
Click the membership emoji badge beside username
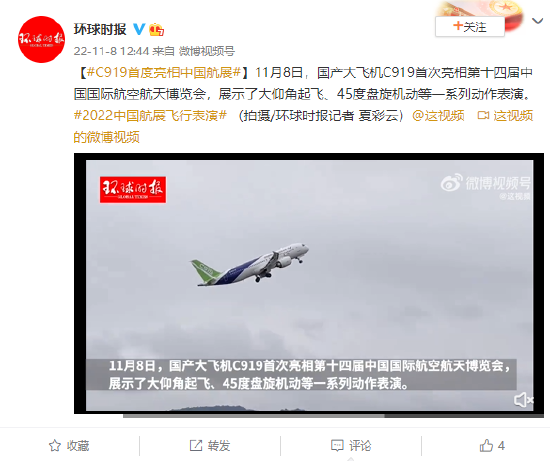pos(156,30)
